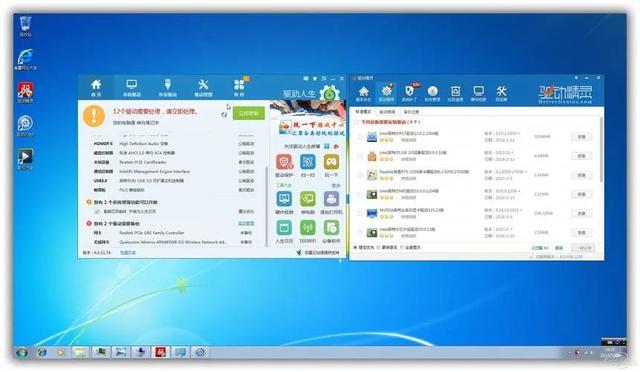This screenshot has height=372, width=640.
Task: Open the title-bar dropdown arrow menu in 驱动人生
Action: [315, 78]
